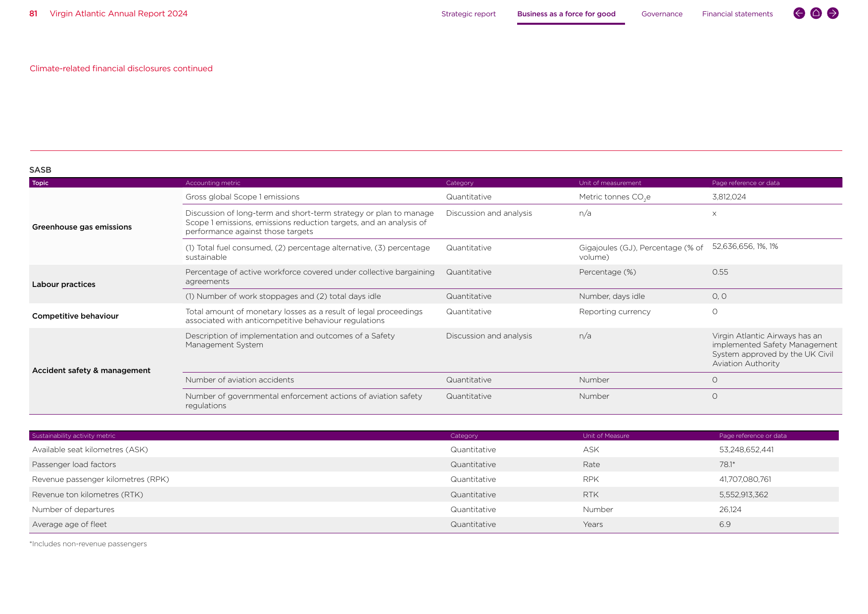Select Number of work stoppages metric row
This screenshot has width=868, height=614.
[283, 296]
